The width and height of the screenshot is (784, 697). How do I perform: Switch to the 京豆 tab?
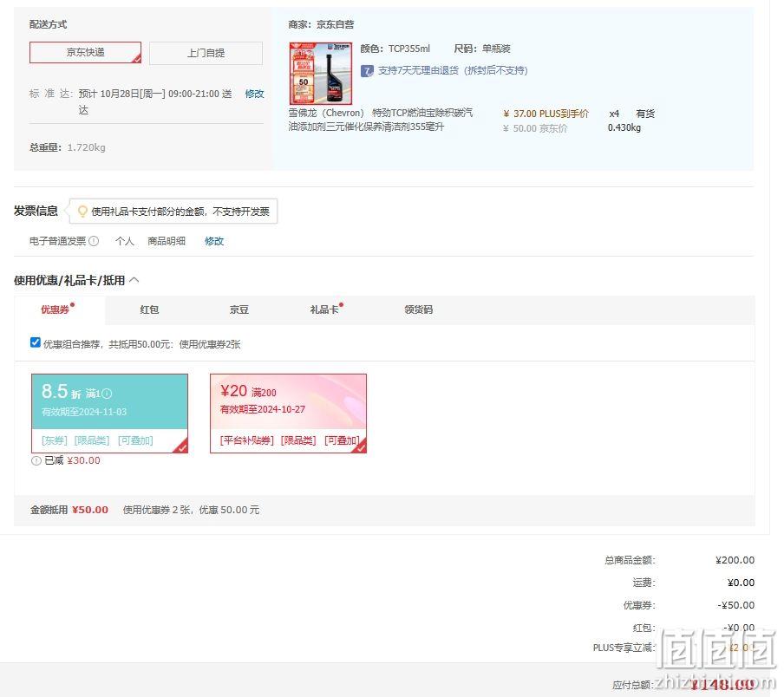[x=239, y=309]
